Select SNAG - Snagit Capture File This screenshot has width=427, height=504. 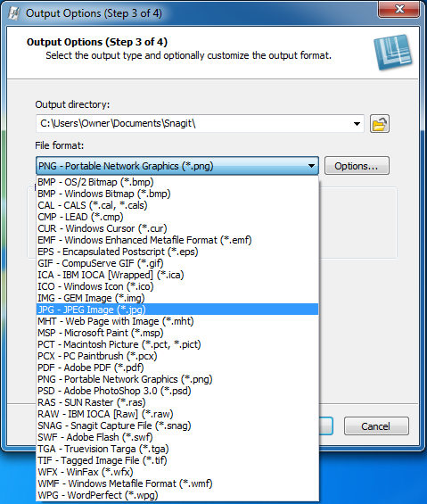[177, 426]
